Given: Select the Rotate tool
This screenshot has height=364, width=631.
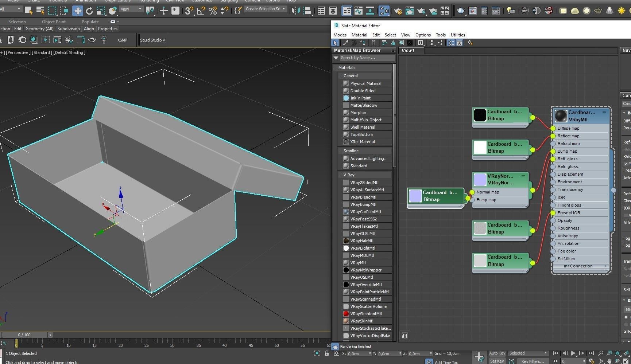Looking at the screenshot, I should [89, 11].
